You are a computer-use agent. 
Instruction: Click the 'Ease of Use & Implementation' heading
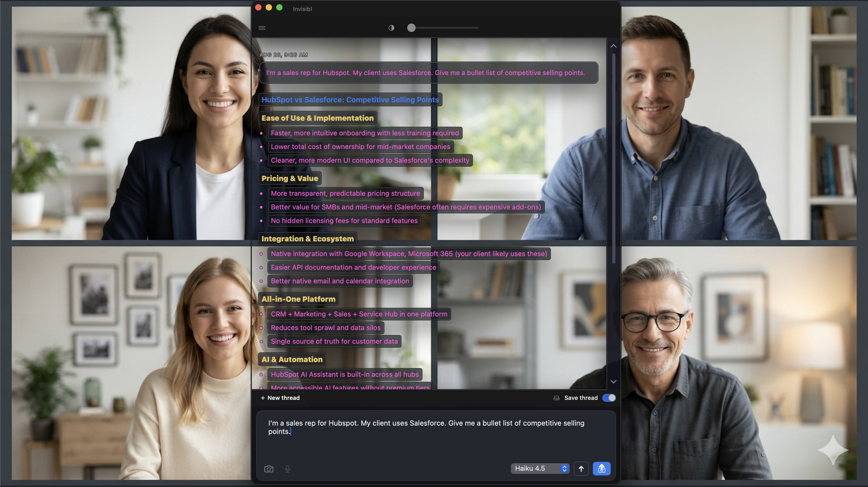[317, 118]
